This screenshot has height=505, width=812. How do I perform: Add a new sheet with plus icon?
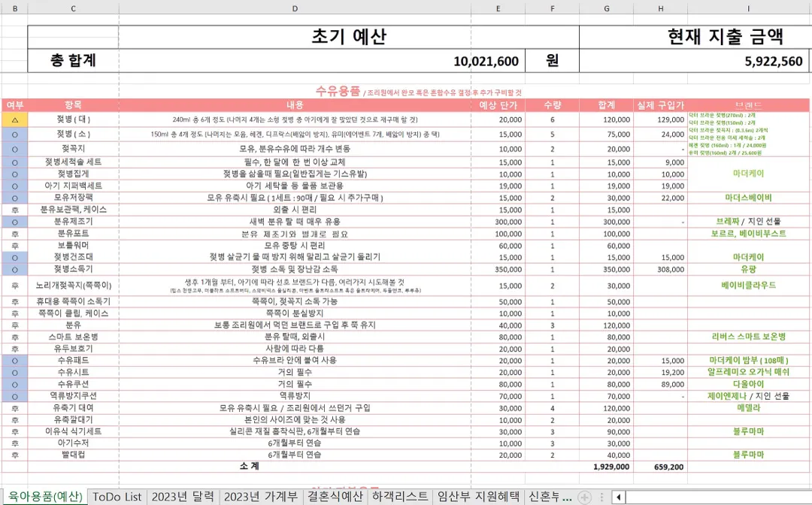click(585, 497)
